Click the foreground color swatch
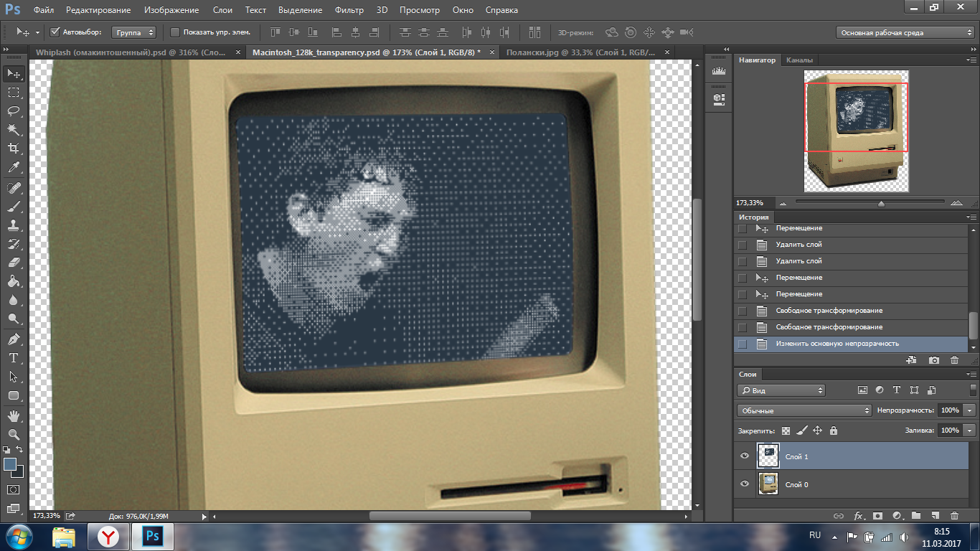 (x=10, y=464)
